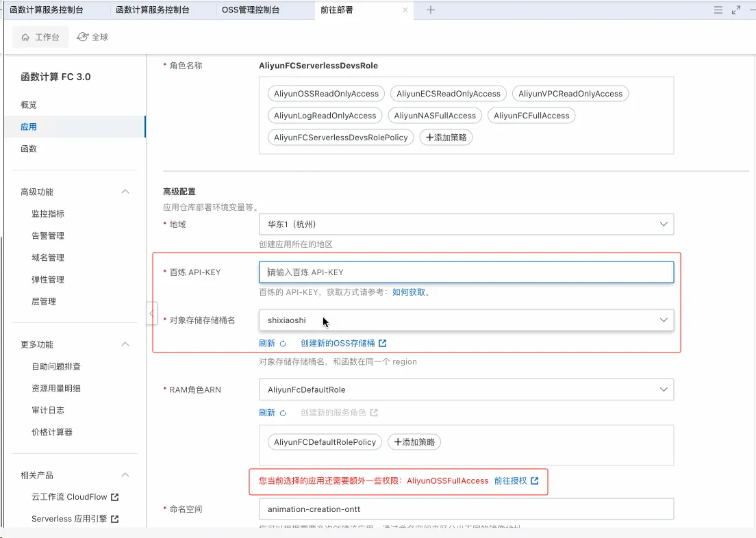This screenshot has width=756, height=538.
Task: Click +添加策略 next to AliyunFCDefaultRolePolicy
Action: (x=414, y=442)
